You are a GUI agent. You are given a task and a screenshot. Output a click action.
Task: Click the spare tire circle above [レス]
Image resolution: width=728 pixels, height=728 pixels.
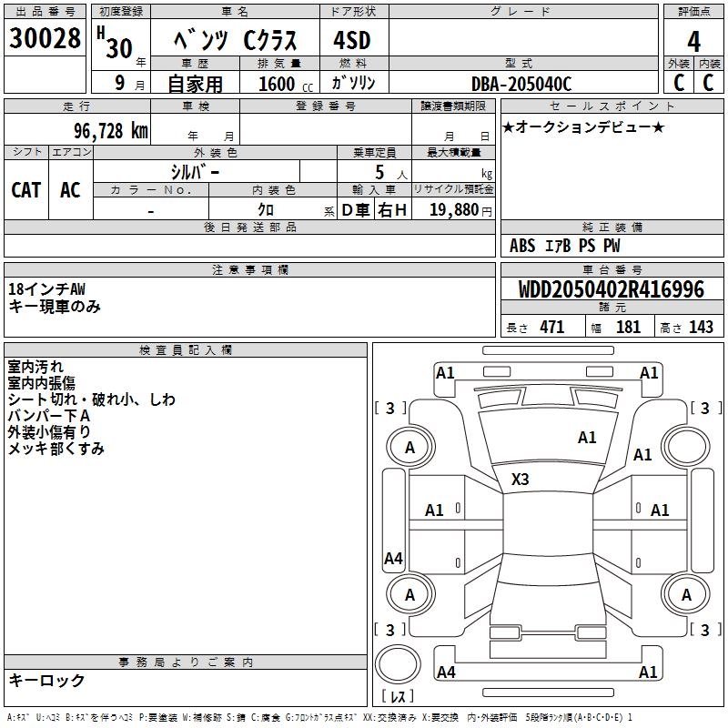398,664
